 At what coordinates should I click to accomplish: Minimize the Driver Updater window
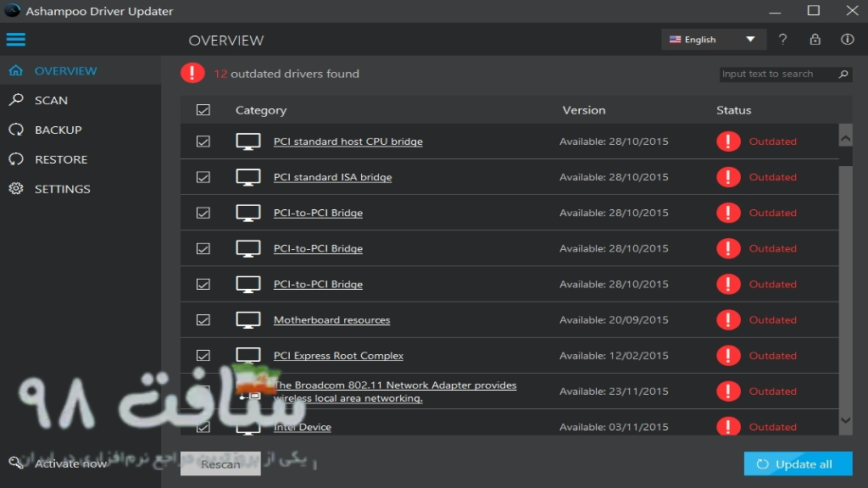775,11
